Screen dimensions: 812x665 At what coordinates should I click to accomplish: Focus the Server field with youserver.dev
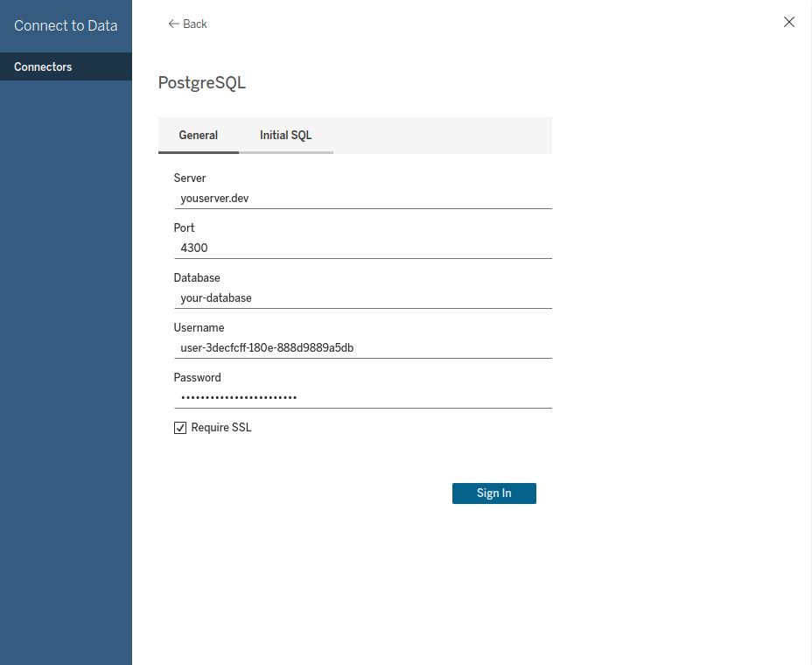[362, 199]
